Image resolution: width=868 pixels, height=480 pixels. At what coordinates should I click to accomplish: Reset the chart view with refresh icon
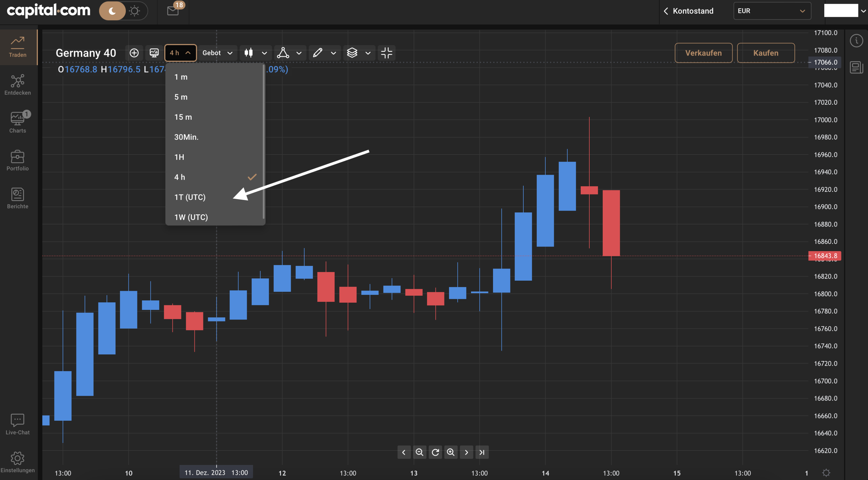435,452
